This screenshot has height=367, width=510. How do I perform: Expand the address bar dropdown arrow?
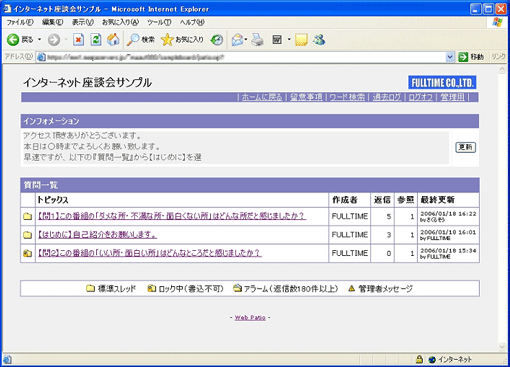(x=450, y=57)
